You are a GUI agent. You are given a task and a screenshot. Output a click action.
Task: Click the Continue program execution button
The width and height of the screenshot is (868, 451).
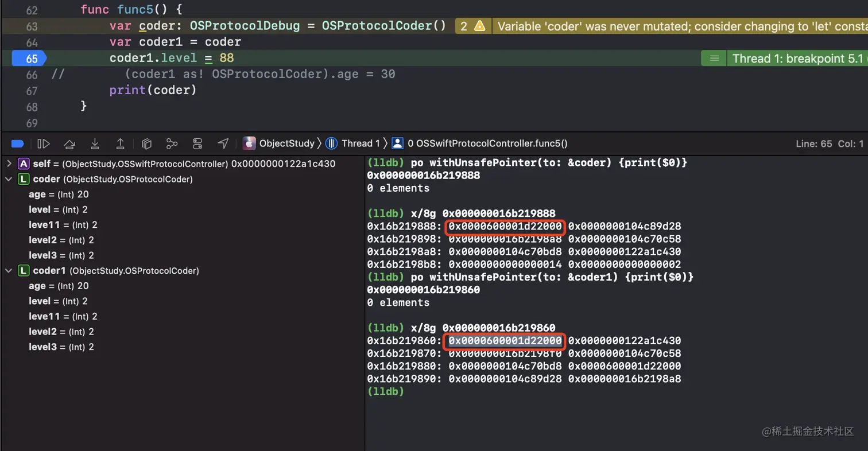coord(44,143)
